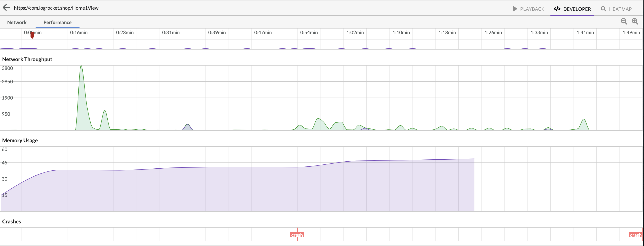This screenshot has height=246, width=644.
Task: Open the HEATMAP view
Action: tap(620, 9)
